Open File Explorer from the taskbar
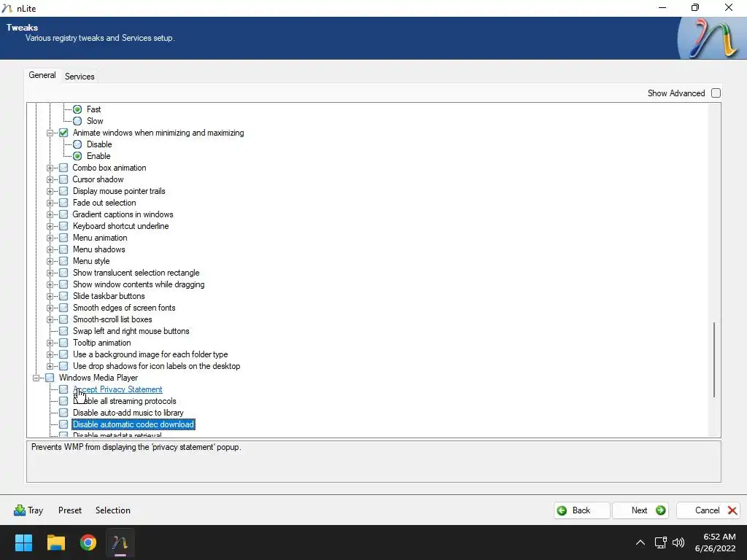The height and width of the screenshot is (560, 747). (55, 542)
